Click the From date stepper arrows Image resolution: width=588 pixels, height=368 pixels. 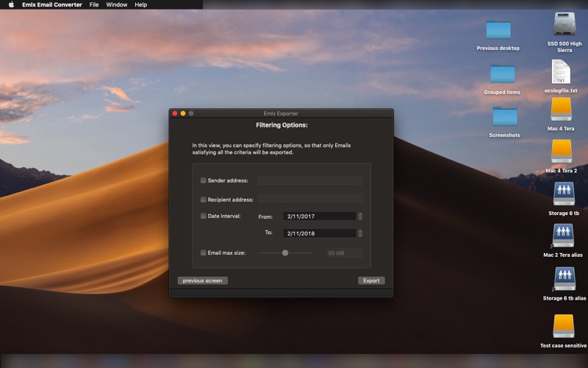coord(360,216)
